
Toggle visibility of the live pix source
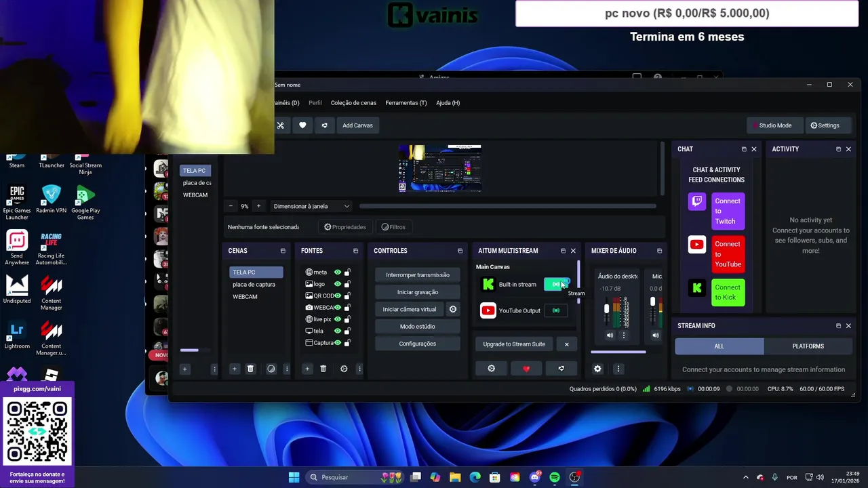[x=338, y=319]
